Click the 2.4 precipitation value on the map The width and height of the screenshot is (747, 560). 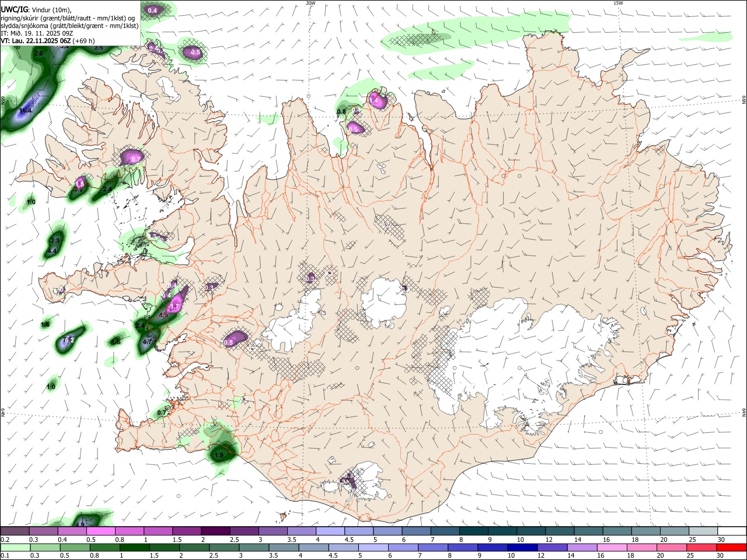point(107,190)
